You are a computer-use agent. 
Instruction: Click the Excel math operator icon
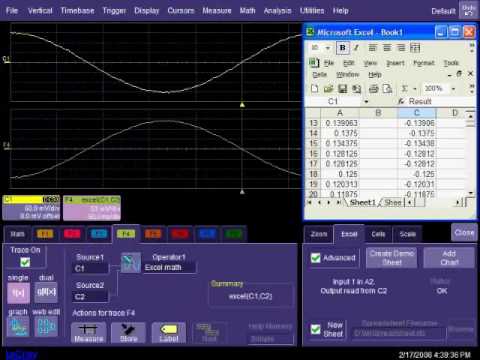131,262
